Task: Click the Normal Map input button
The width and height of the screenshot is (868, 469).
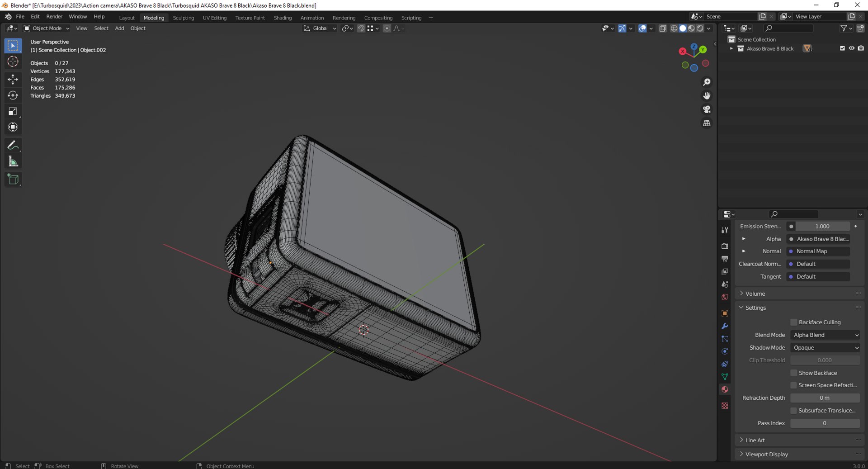Action: click(x=818, y=251)
